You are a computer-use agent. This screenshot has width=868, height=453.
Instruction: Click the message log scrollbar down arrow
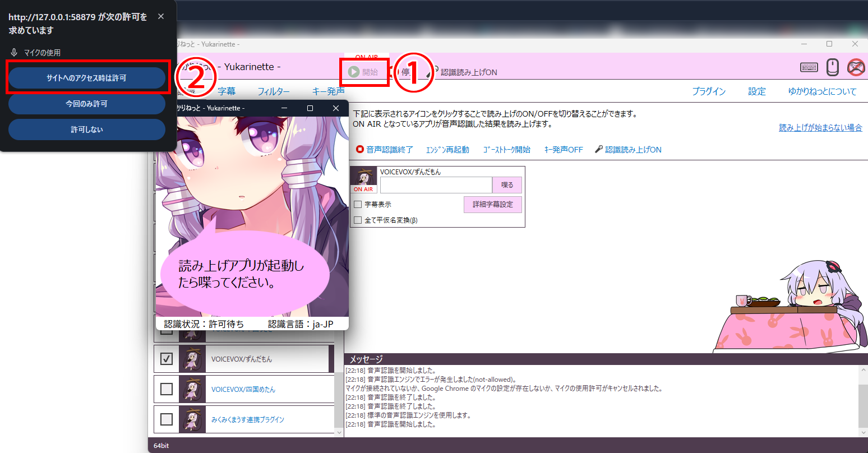(863, 432)
